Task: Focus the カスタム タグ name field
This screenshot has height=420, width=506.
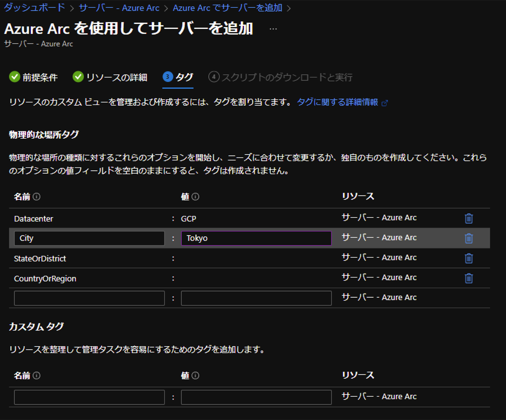Action: [89, 397]
